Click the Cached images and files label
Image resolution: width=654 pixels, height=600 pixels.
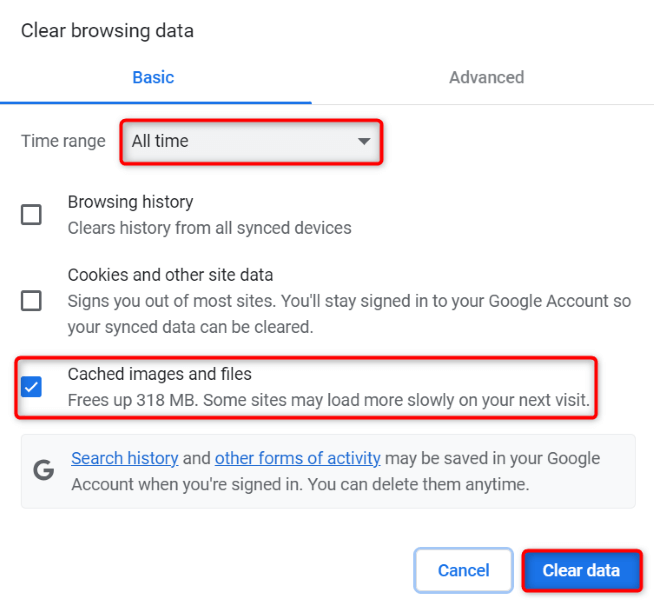[160, 374]
